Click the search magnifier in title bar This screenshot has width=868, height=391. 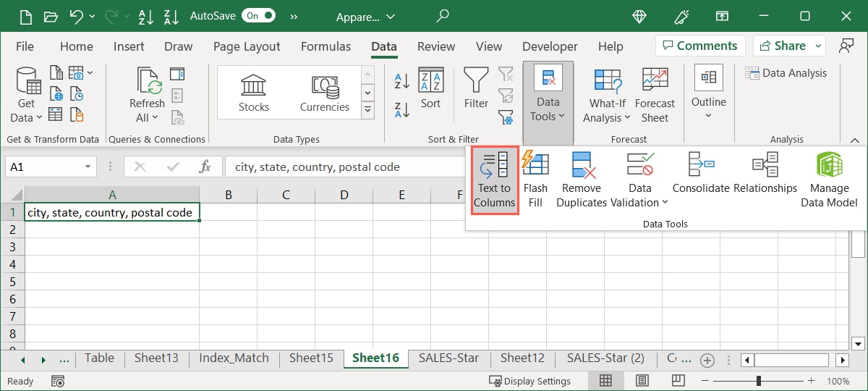coord(443,15)
